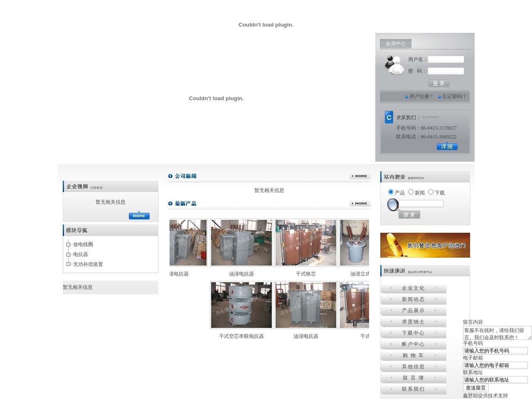Expand the 无功补偿装置 tree node

pyautogui.click(x=69, y=264)
